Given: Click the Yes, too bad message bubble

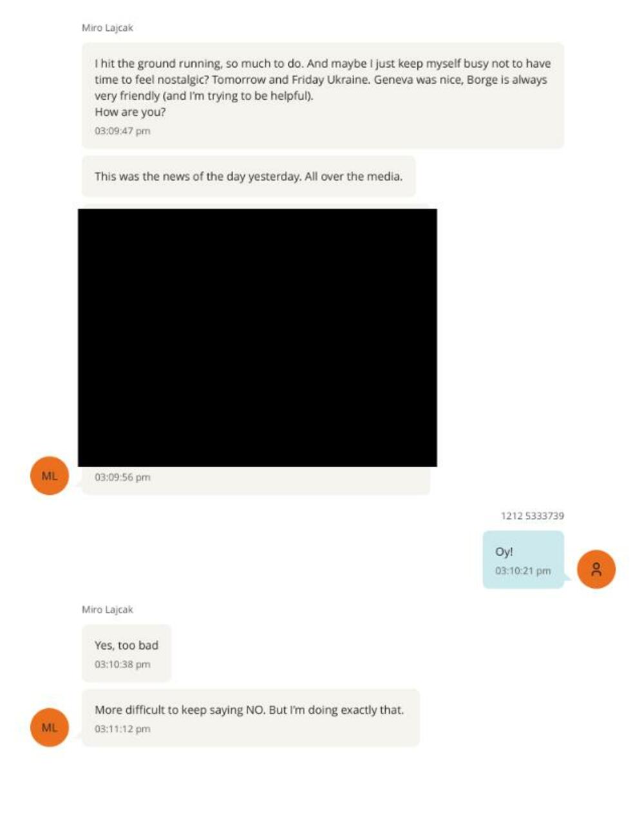Looking at the screenshot, I should click(x=126, y=653).
